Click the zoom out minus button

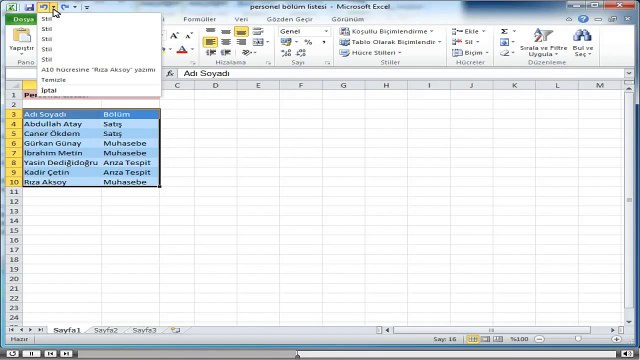539,339
